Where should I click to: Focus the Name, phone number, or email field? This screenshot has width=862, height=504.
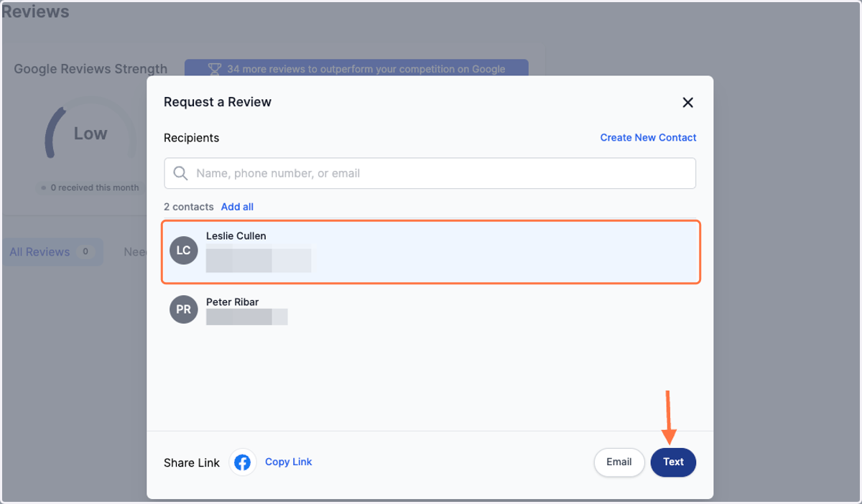click(430, 174)
